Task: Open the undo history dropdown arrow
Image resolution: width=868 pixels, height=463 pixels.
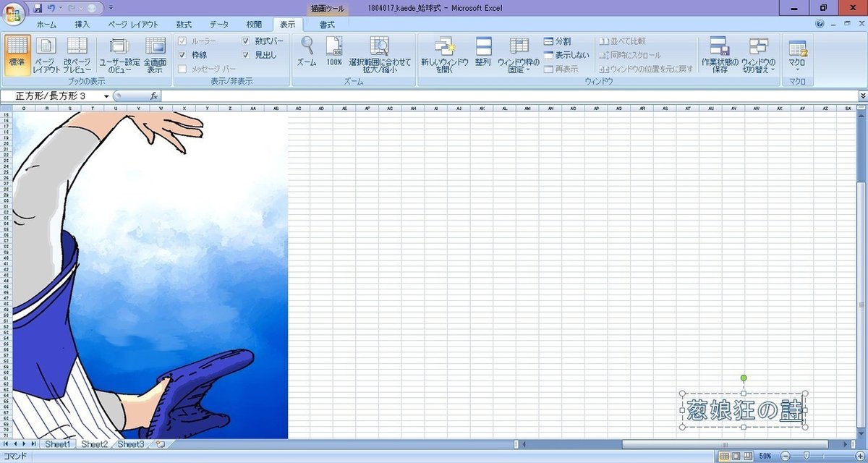Action: 60,8
